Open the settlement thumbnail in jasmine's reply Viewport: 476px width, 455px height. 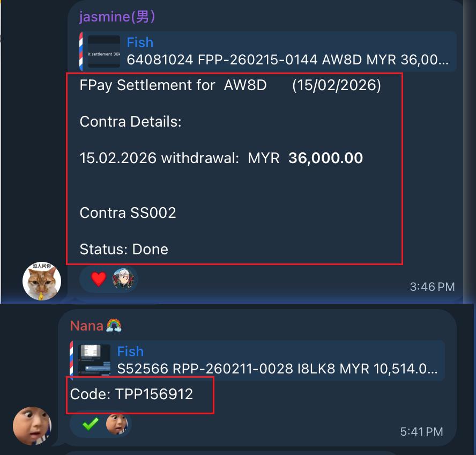(104, 52)
